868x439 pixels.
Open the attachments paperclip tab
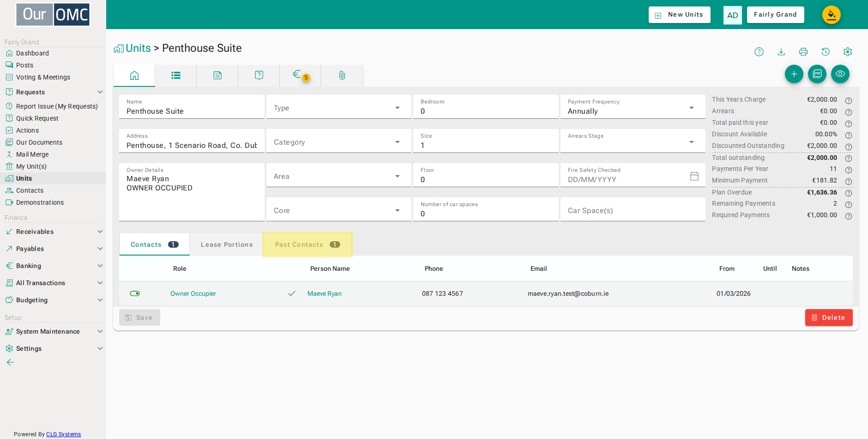[342, 75]
